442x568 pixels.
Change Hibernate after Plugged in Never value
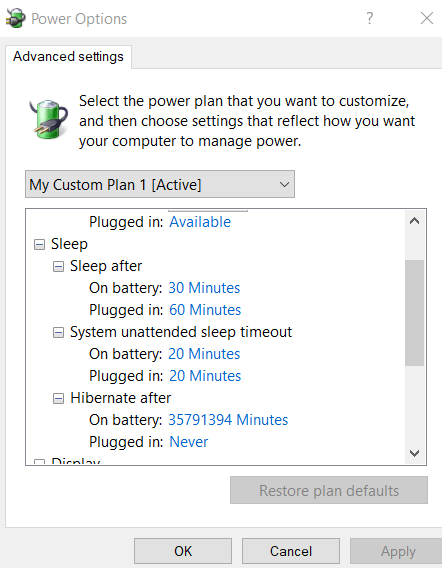pyautogui.click(x=189, y=442)
